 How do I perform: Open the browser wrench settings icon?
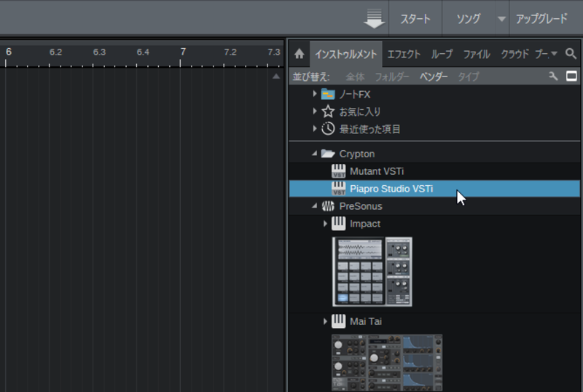(x=553, y=77)
